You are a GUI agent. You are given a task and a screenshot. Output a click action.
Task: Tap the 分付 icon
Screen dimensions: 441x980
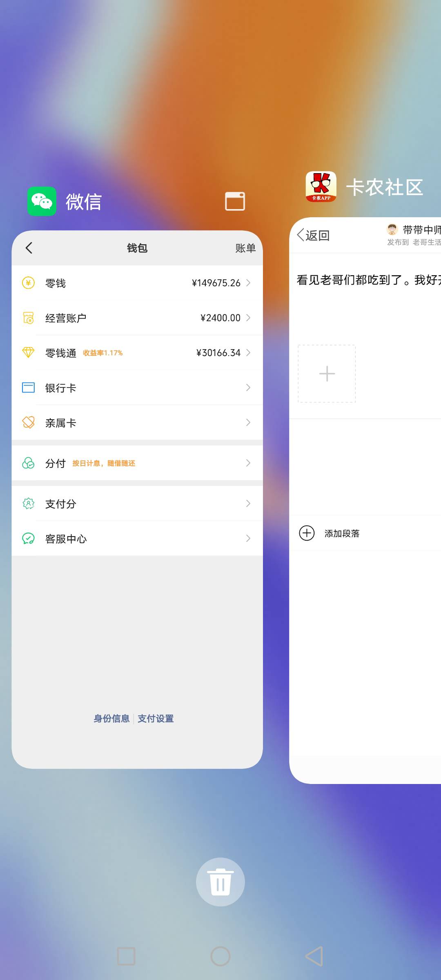coord(28,463)
